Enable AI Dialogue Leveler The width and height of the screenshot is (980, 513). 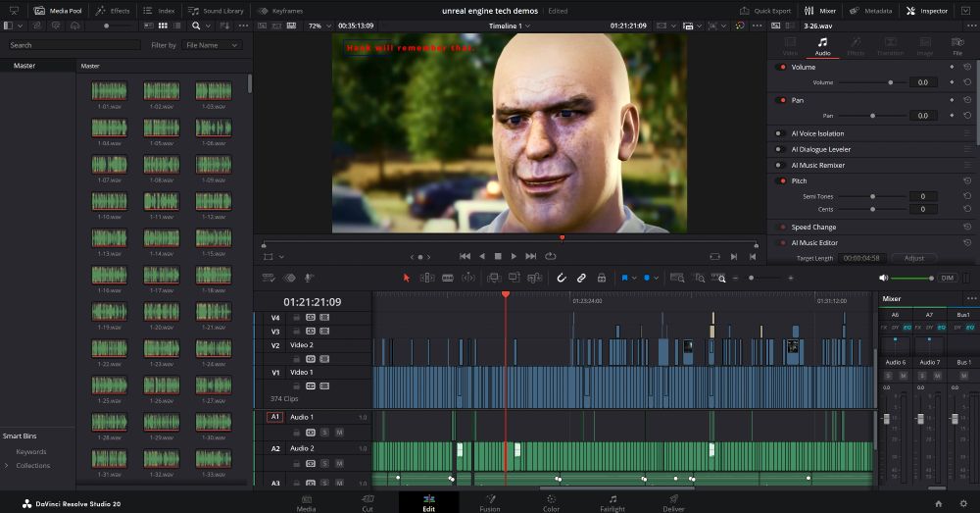779,149
